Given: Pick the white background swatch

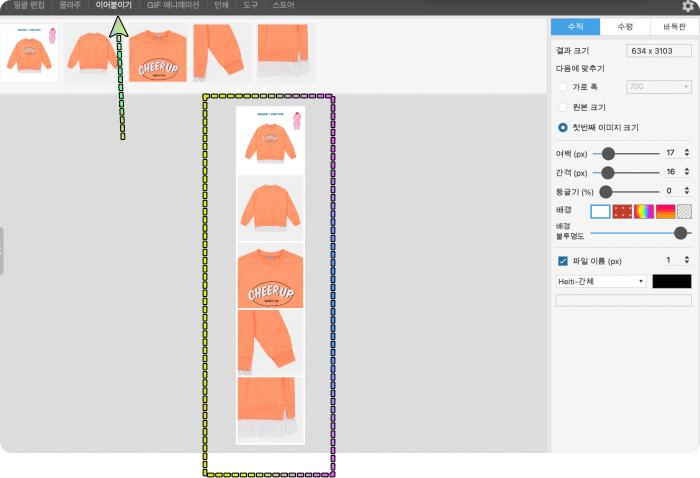Looking at the screenshot, I should click(600, 211).
